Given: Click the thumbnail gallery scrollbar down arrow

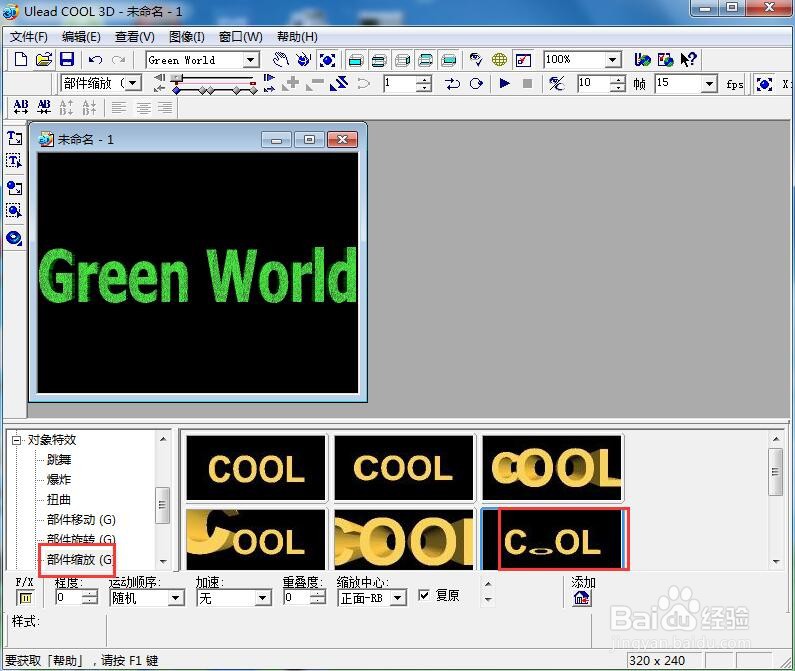Looking at the screenshot, I should [776, 561].
